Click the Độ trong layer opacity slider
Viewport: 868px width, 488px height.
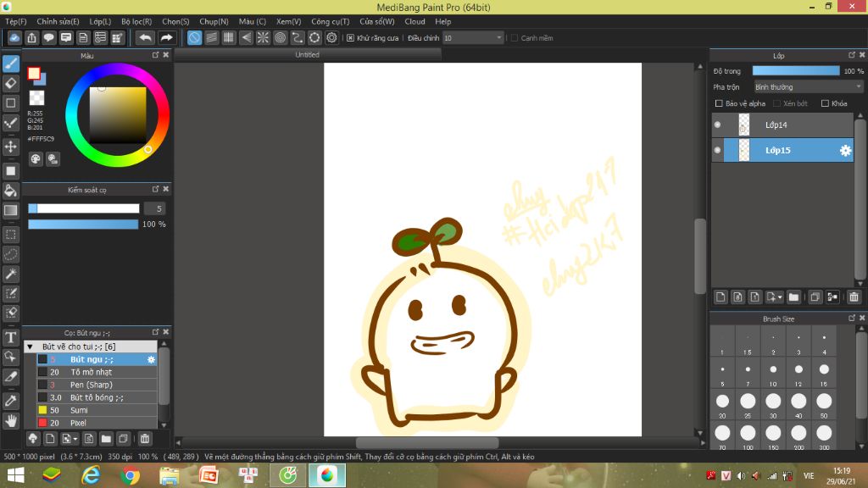[795, 71]
